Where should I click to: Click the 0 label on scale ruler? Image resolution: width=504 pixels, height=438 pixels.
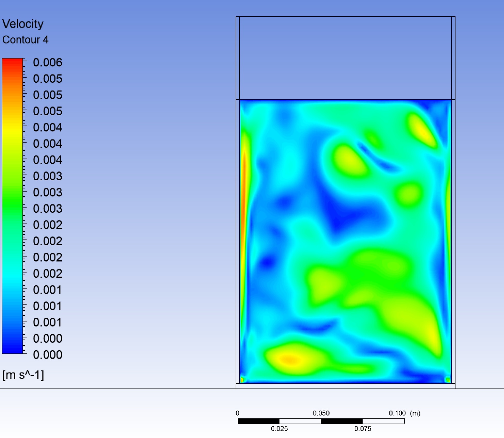pyautogui.click(x=237, y=413)
